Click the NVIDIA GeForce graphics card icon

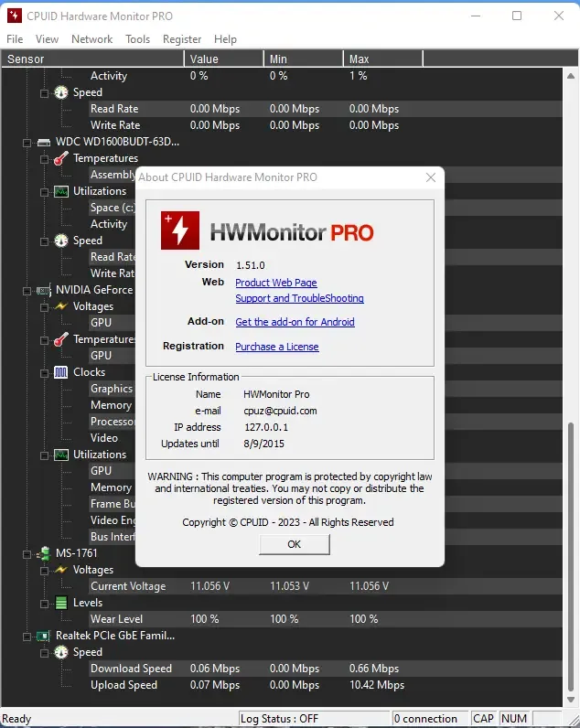(x=44, y=290)
